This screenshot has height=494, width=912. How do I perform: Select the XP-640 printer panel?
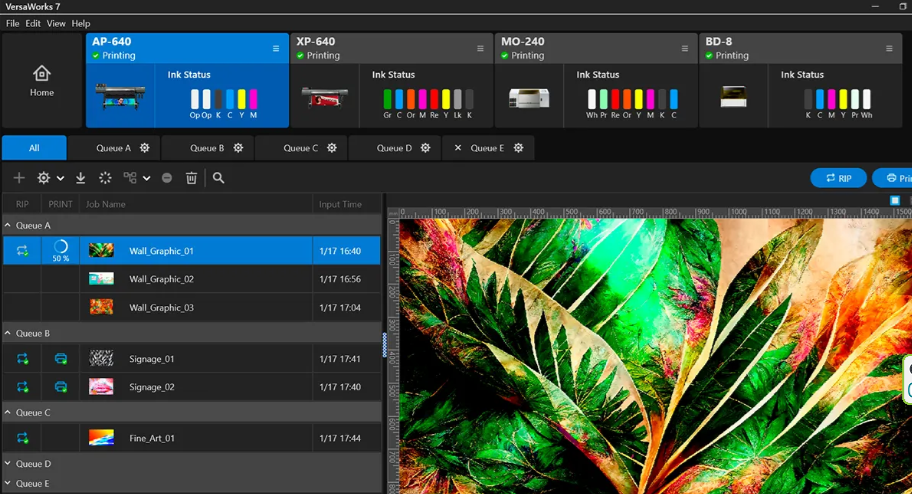pyautogui.click(x=391, y=80)
